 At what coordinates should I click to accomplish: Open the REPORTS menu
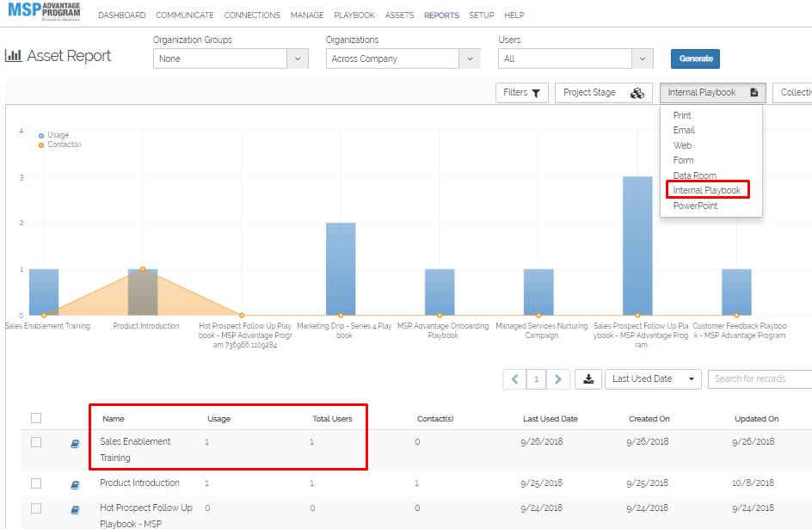[441, 15]
